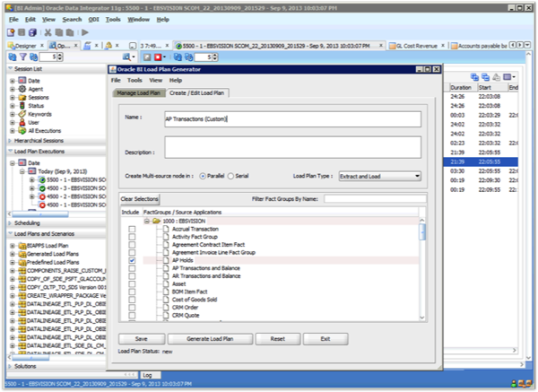This screenshot has width=538, height=392.
Task: Check the Activity Fact Group checkbox
Action: click(x=132, y=237)
